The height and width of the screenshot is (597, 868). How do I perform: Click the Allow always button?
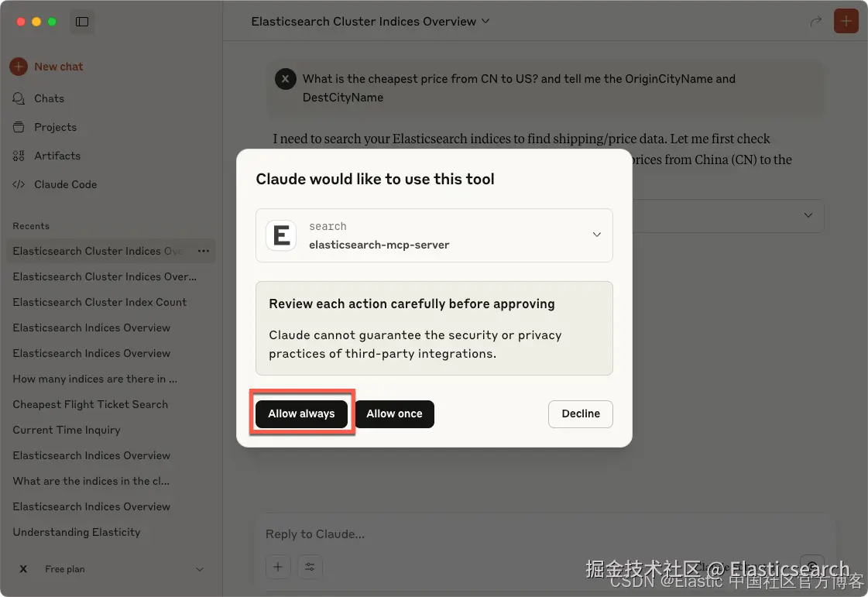click(302, 413)
